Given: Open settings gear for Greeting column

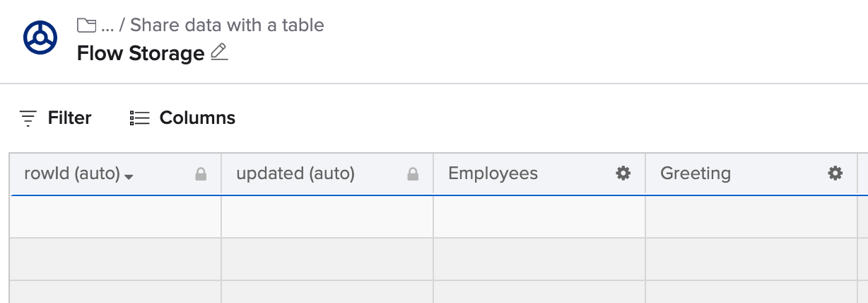Looking at the screenshot, I should [835, 173].
